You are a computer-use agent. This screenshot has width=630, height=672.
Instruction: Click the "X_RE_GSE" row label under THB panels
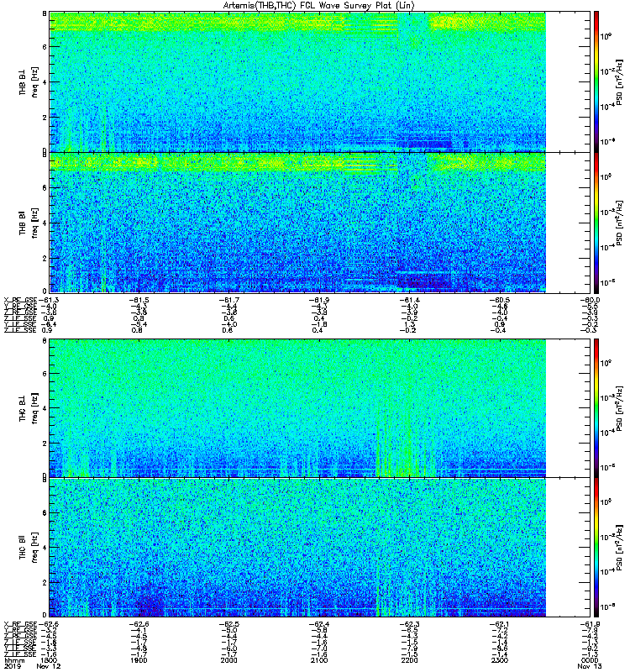point(20,300)
